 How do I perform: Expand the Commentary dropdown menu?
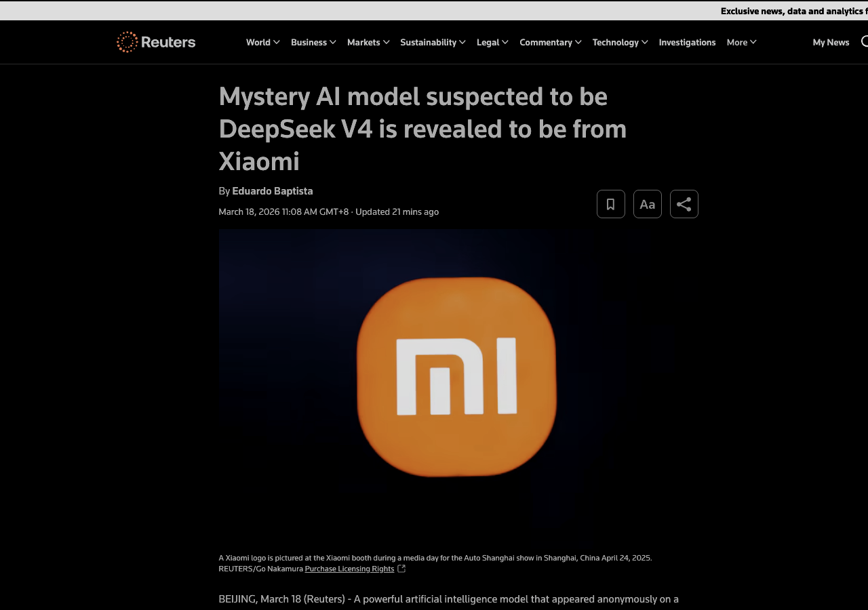551,42
